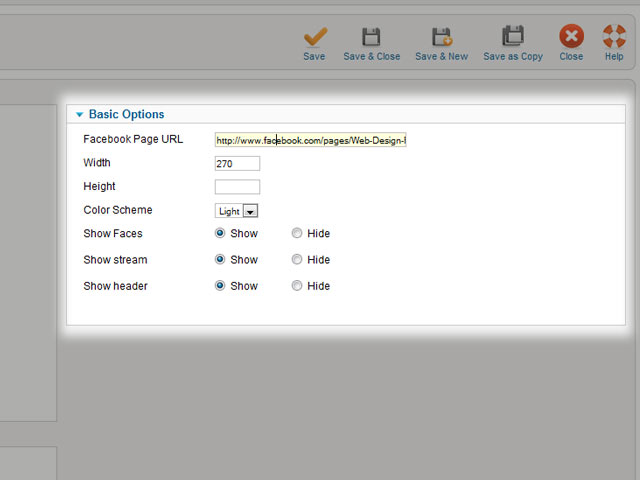Click the "Close" toolbar label
The height and width of the screenshot is (480, 640).
pyautogui.click(x=571, y=56)
